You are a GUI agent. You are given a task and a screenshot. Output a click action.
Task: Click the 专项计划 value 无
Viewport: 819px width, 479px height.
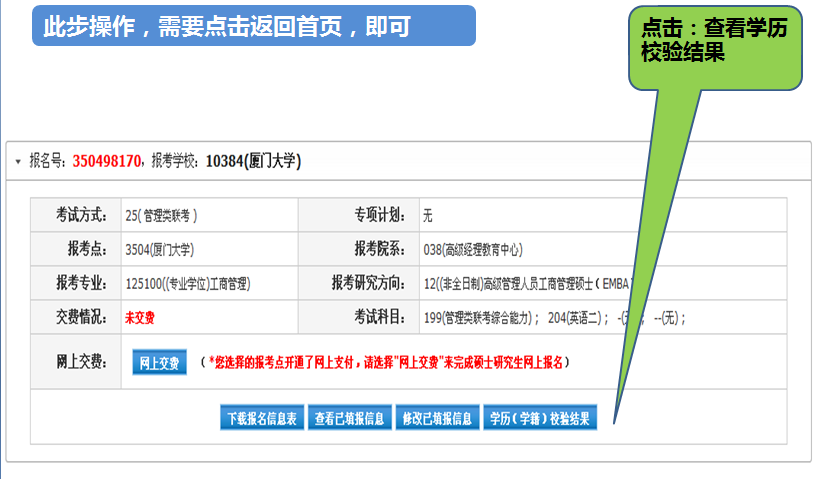[x=427, y=216]
